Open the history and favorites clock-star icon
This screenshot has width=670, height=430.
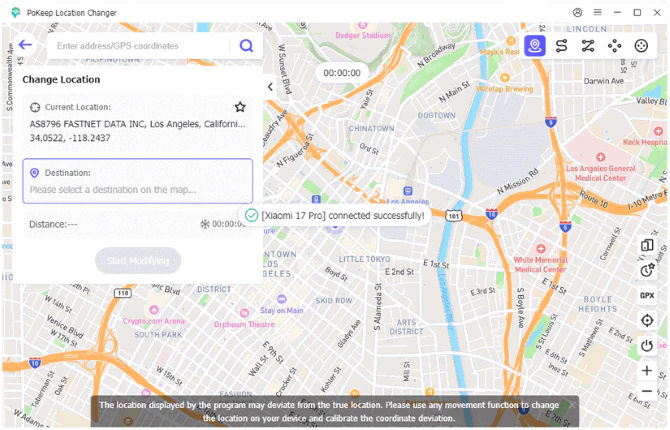[x=647, y=270]
